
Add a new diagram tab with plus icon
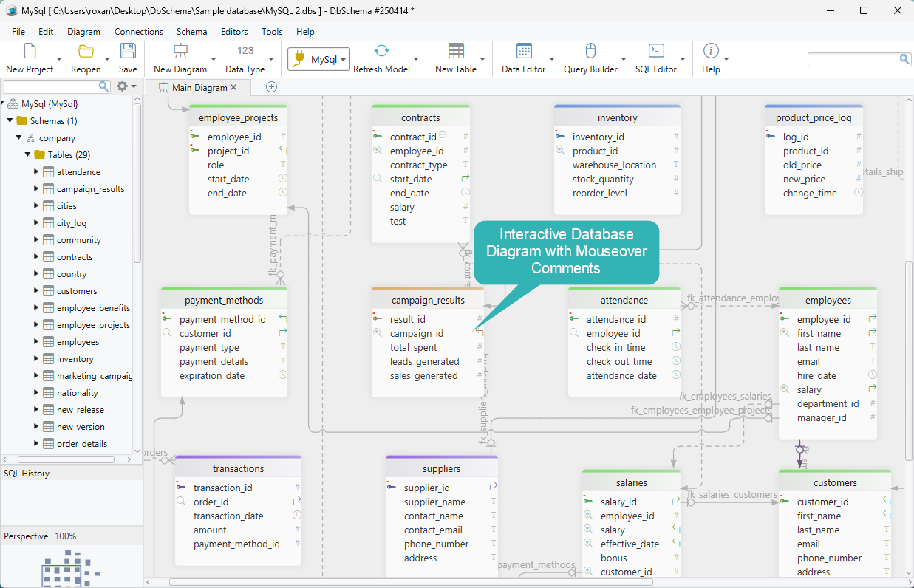pyautogui.click(x=271, y=87)
